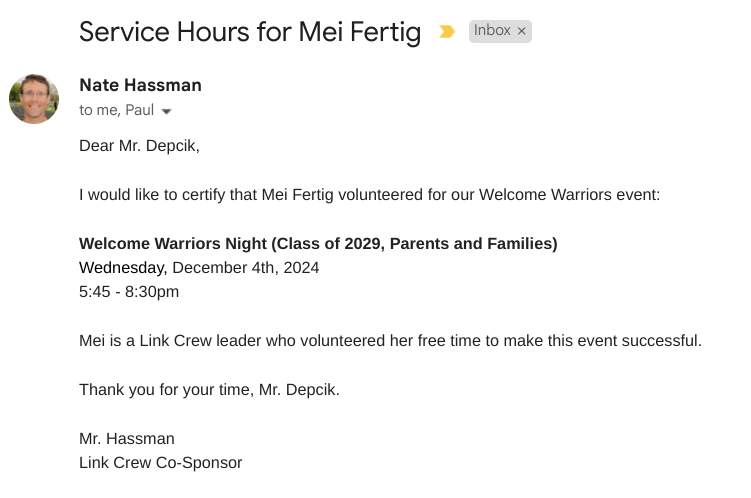The image size is (751, 498).
Task: Click the date 'December 4th, 2024'
Action: [x=246, y=267]
